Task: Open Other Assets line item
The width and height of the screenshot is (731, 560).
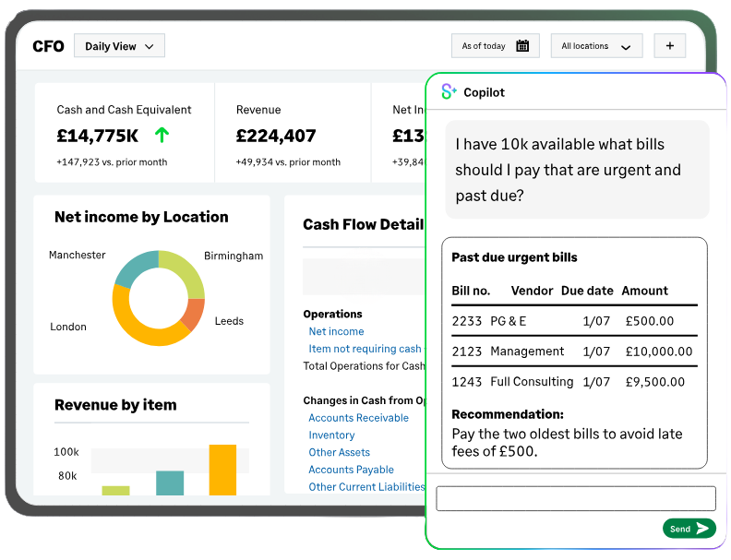Action: (339, 453)
